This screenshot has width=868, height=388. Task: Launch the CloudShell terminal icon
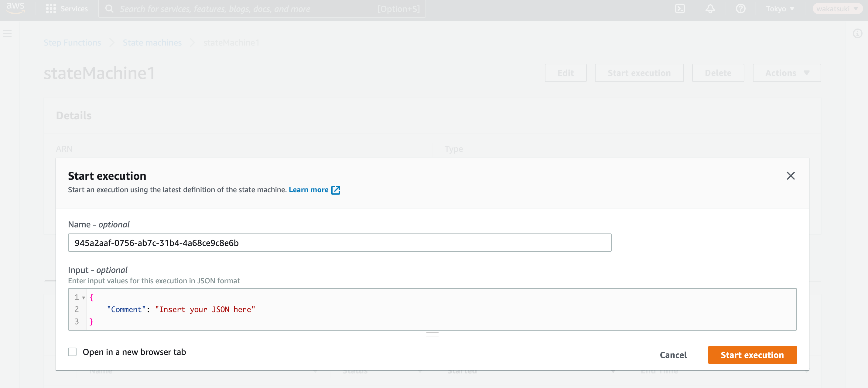pos(680,9)
